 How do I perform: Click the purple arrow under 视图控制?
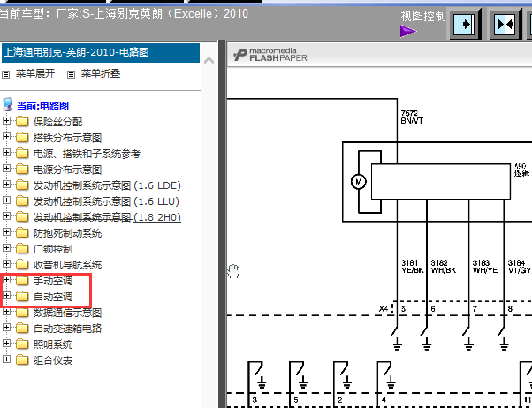pos(408,31)
